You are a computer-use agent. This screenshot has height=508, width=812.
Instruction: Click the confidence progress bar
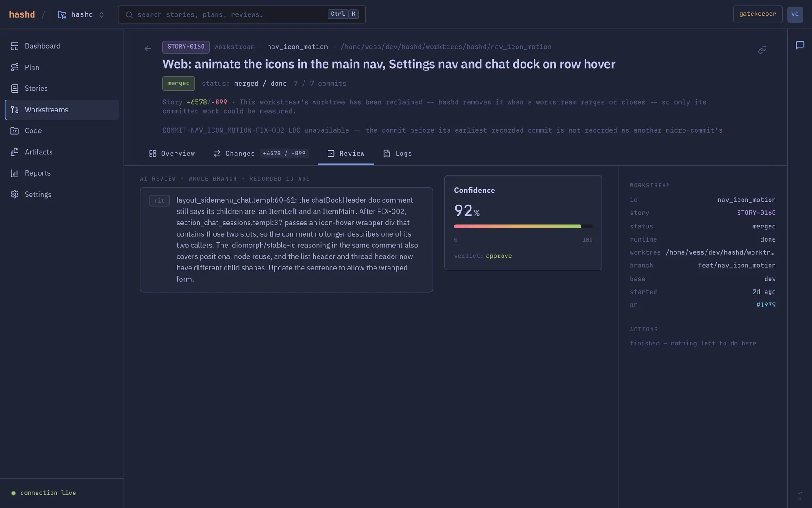[x=523, y=226]
